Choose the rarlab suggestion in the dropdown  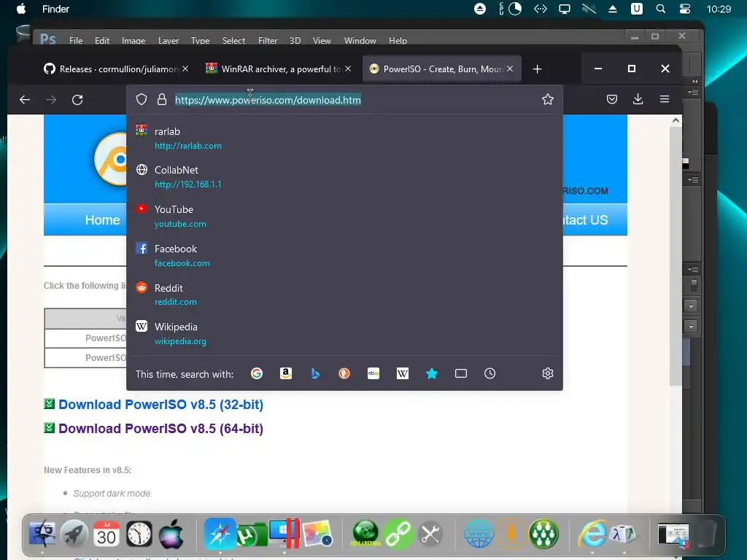tap(344, 138)
